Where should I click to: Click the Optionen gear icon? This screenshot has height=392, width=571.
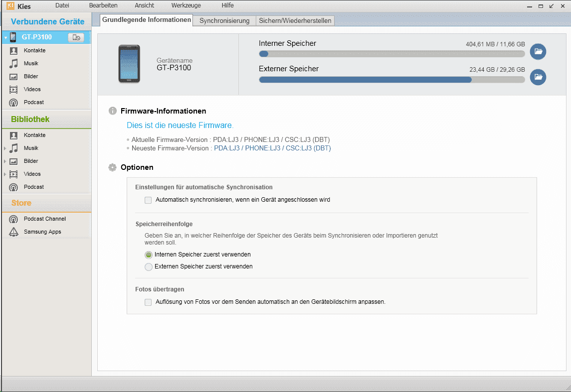pyautogui.click(x=113, y=167)
